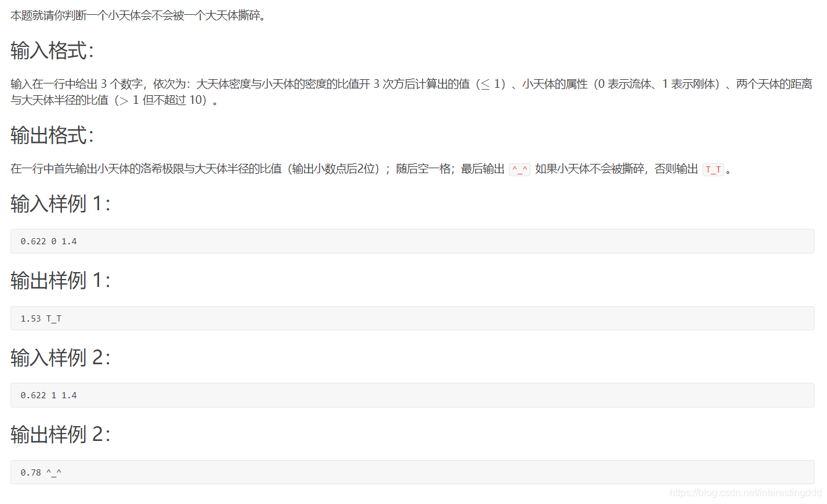
Task: Click the code block containing 1.53 T_T
Action: pyautogui.click(x=412, y=318)
